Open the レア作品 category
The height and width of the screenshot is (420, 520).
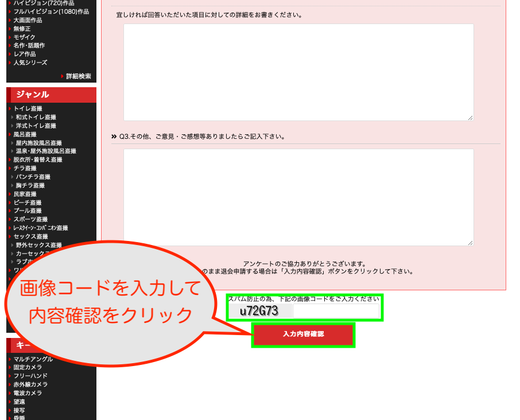point(24,54)
